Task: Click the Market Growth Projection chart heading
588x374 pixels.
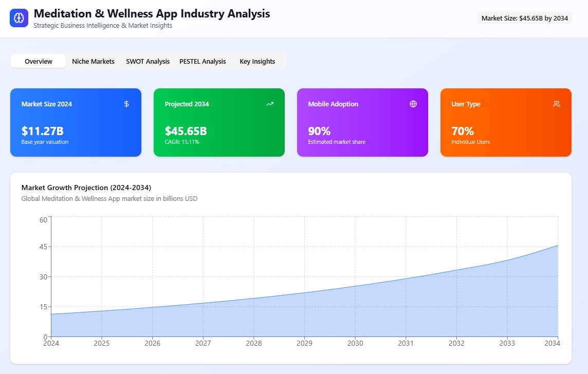Action: pyautogui.click(x=86, y=187)
